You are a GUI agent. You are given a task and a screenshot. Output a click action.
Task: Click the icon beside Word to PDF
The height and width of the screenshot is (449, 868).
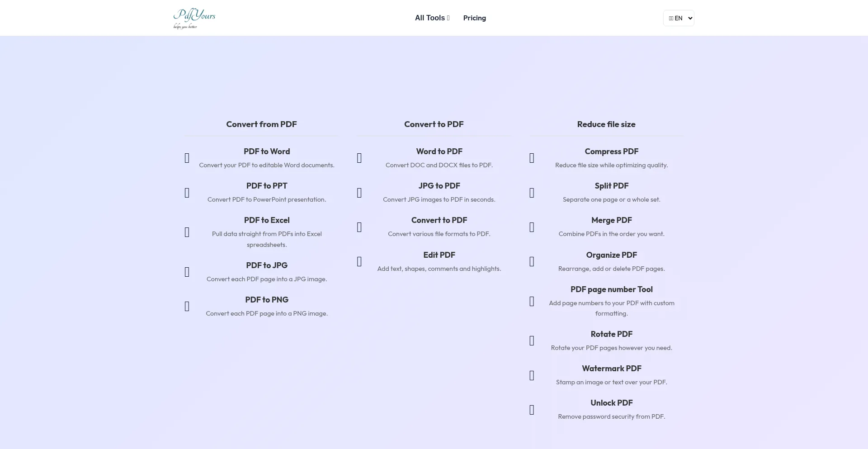coord(359,158)
